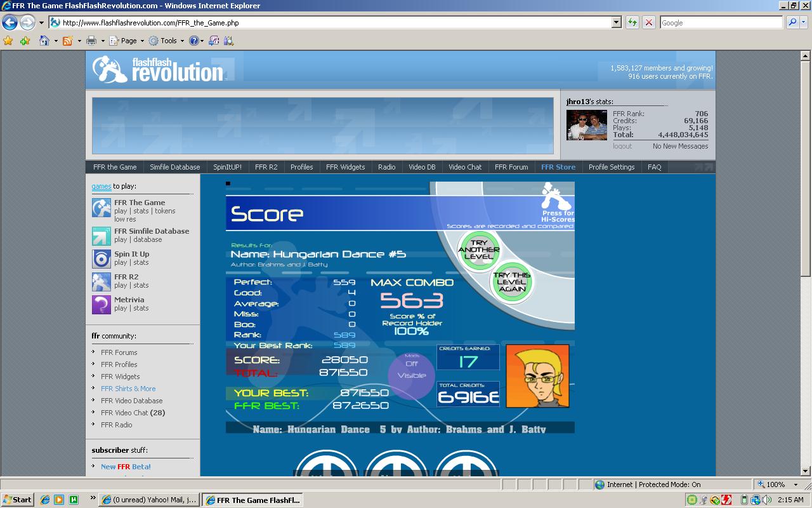
Task: Open the FFR Shirts & More link
Action: tap(128, 389)
